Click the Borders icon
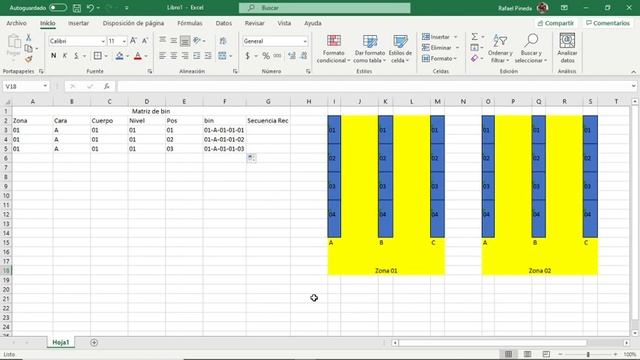 (98, 56)
